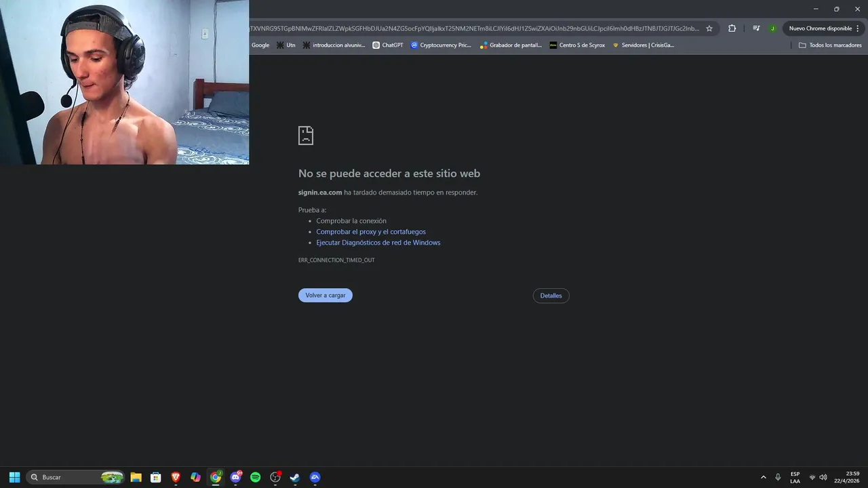Open the Google bookmark

tap(260, 45)
